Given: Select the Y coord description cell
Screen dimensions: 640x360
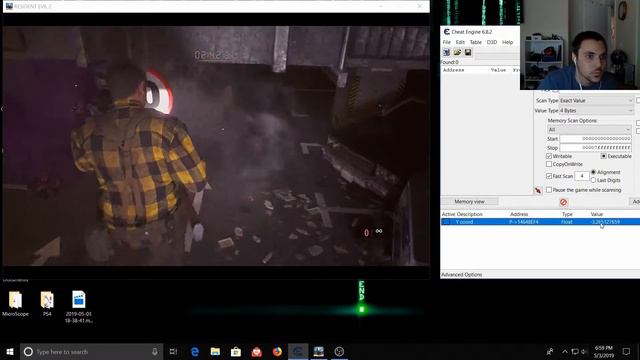Looking at the screenshot, I should [464, 222].
